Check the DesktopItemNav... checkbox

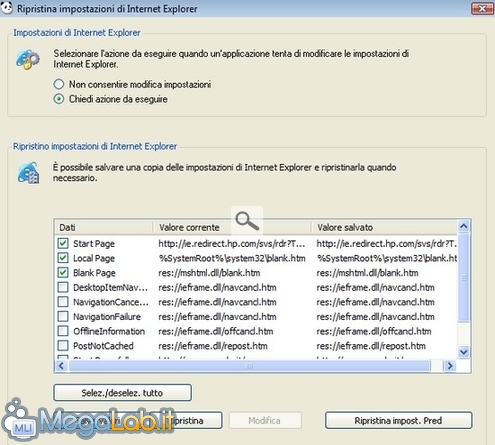pos(63,287)
